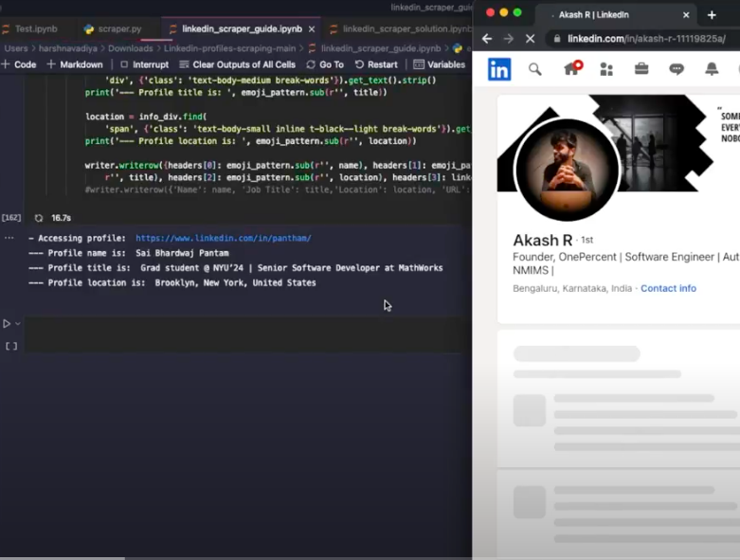Open LinkedIn Messaging icon

677,69
